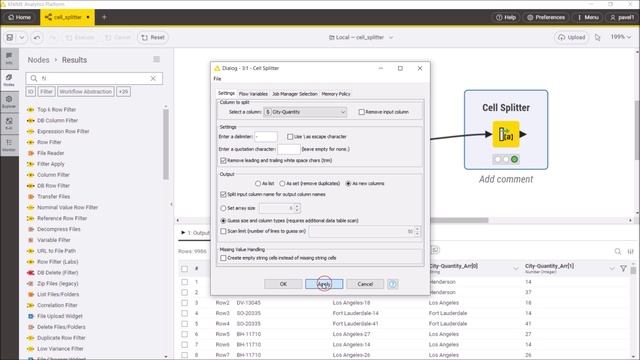
Task: Click the Zip Files (legacy) node icon
Action: point(30,284)
